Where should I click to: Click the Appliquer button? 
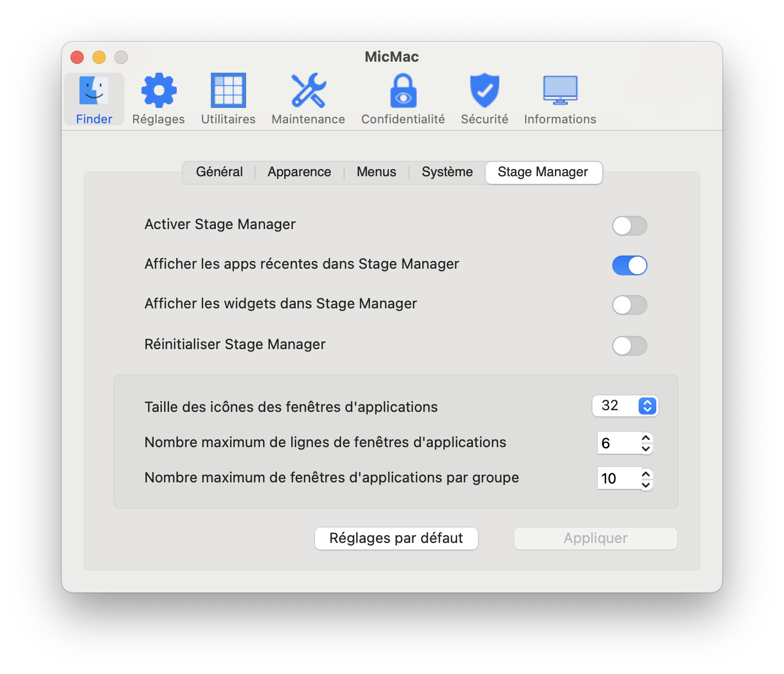tap(596, 539)
